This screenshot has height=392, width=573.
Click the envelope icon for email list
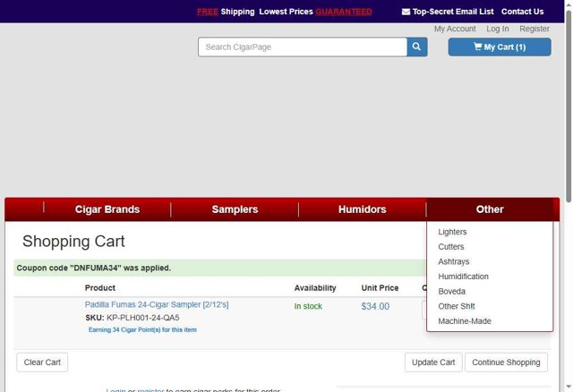(406, 12)
